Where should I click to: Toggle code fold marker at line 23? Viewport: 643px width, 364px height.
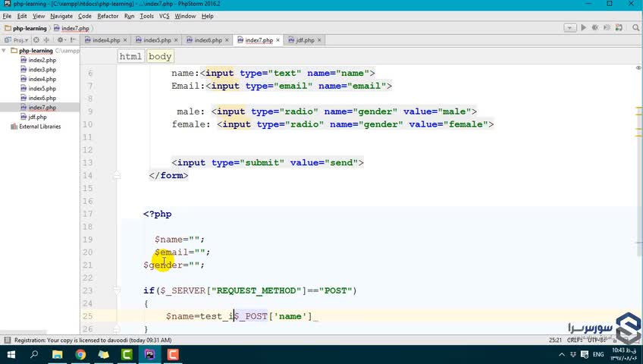[x=117, y=290]
